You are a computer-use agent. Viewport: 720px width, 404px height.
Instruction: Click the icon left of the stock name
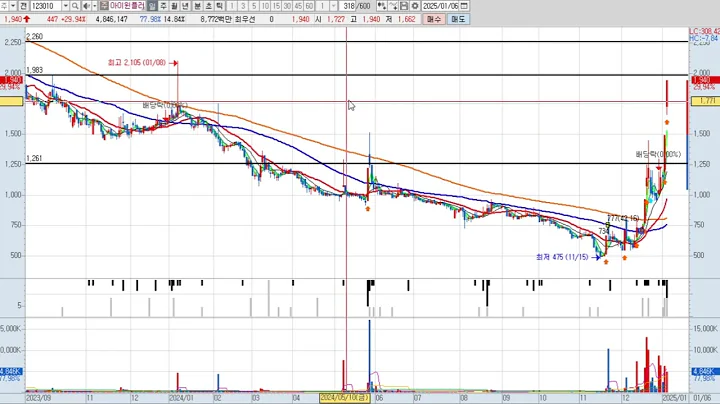tap(104, 6)
